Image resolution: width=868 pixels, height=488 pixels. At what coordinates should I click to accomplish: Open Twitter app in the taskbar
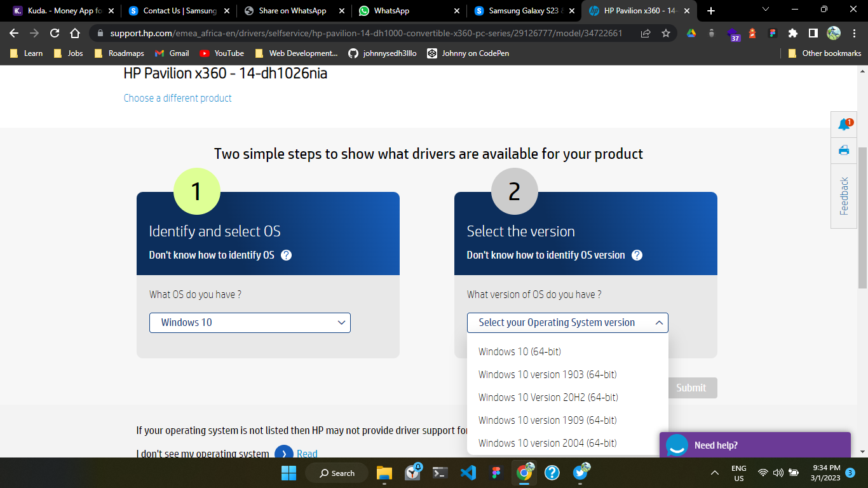pos(581,472)
